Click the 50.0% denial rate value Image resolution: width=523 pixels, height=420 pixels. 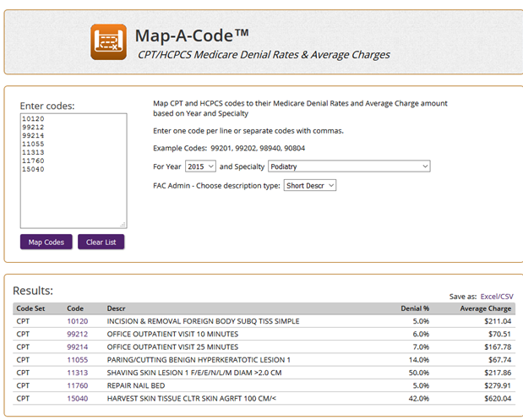pos(419,373)
